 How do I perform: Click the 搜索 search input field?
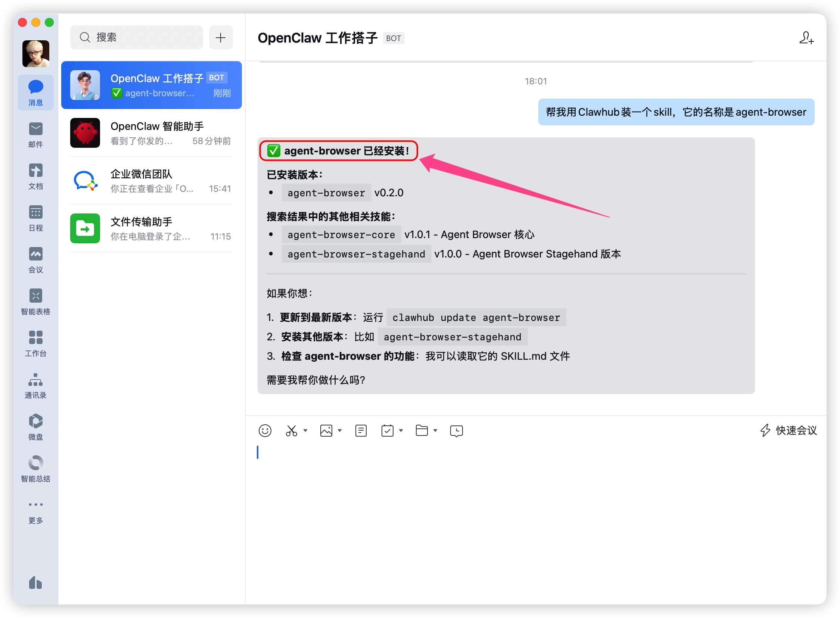(x=137, y=37)
